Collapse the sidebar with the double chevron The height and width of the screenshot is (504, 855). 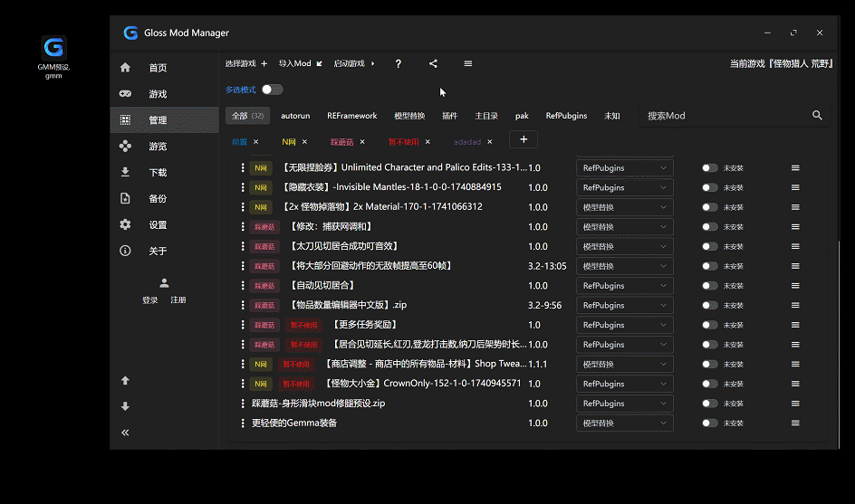coord(125,433)
